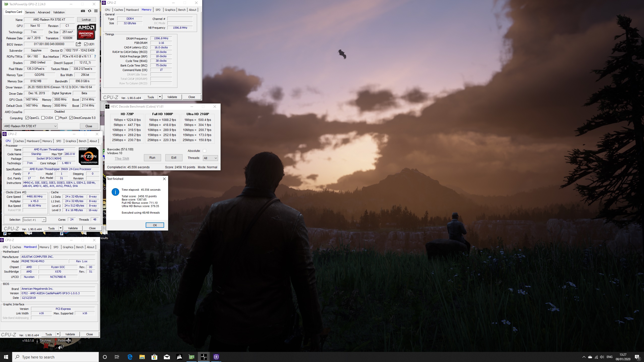Open File Explorer from taskbar

[142, 357]
